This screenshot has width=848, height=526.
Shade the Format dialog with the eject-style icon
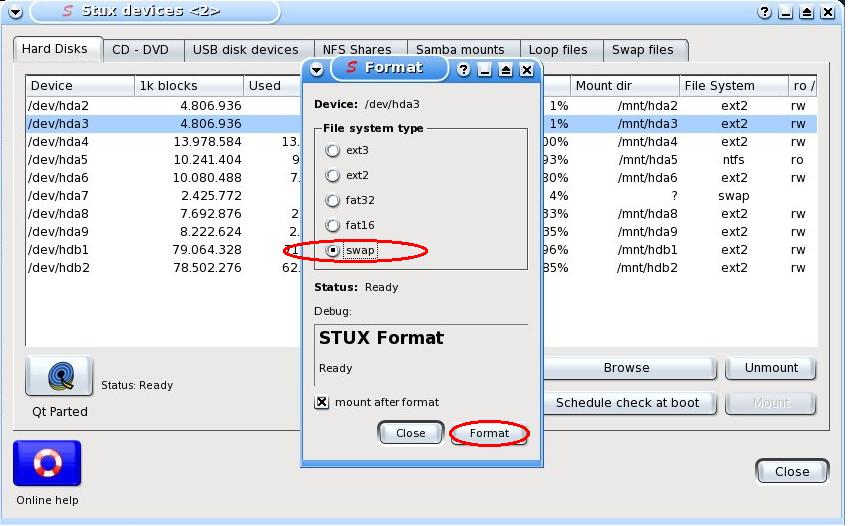pyautogui.click(x=506, y=70)
